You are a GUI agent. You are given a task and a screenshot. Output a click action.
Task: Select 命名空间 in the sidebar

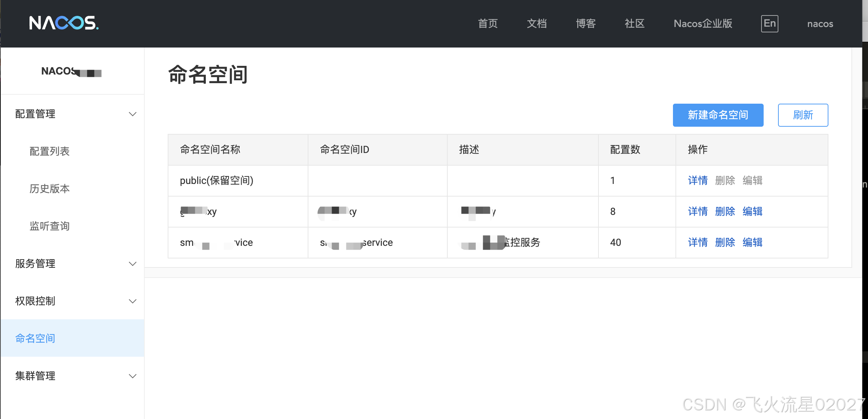(x=35, y=338)
